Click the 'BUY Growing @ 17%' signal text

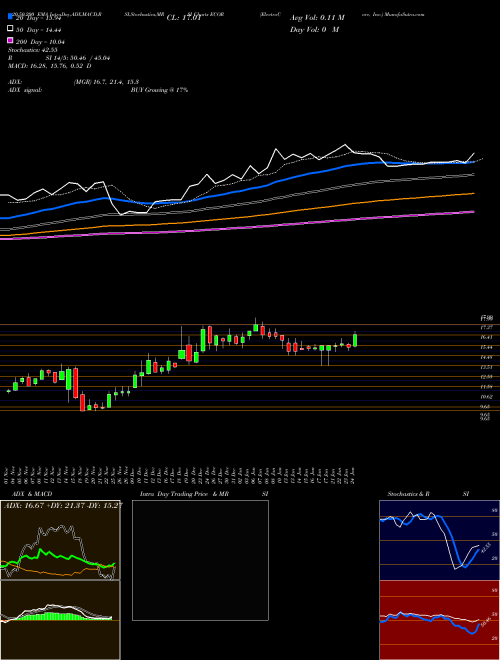(159, 90)
